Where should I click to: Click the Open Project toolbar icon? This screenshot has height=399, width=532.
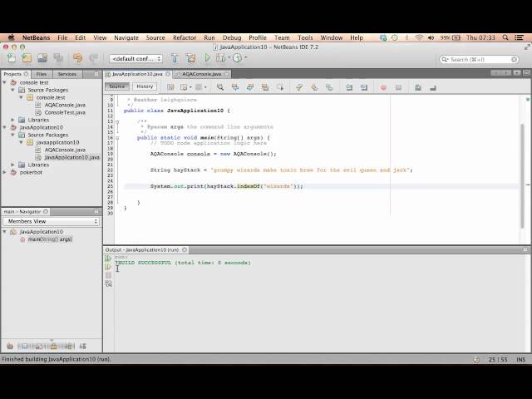[42, 58]
